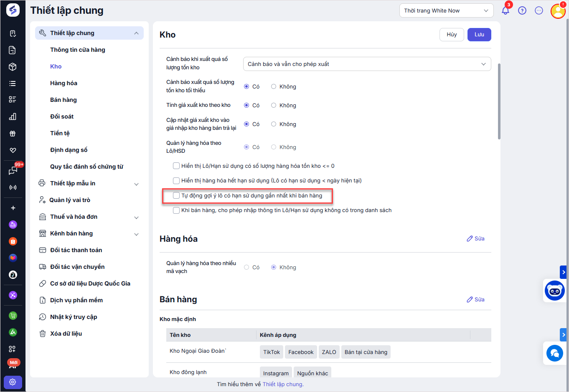This screenshot has height=392, width=569.
Task: Open the "Quản lý vai trò" menu item
Action: (x=70, y=200)
